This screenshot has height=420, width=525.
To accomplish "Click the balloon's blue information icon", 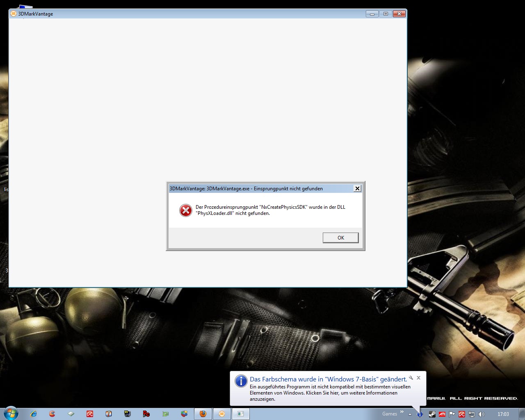I will point(241,381).
